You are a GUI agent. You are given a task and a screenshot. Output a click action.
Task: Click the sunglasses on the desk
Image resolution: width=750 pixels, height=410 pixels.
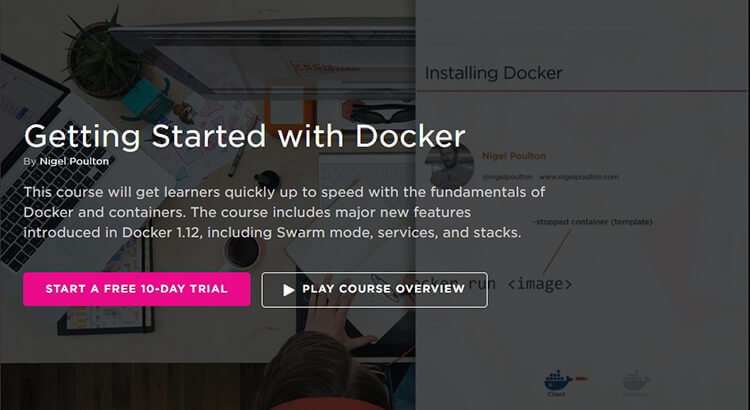tap(382, 113)
